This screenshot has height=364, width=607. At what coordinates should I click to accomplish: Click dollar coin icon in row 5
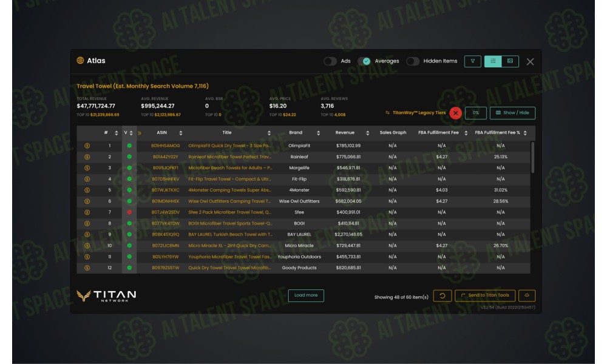tap(87, 190)
